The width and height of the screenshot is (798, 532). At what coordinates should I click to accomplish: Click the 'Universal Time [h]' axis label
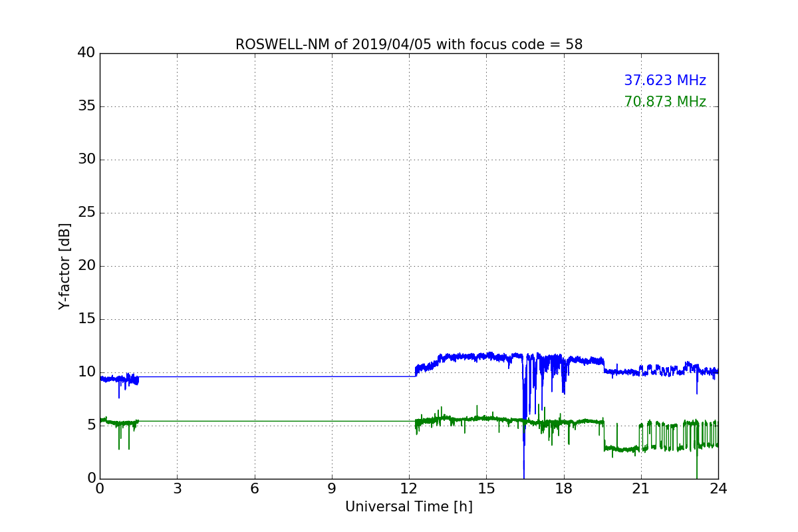coord(409,507)
